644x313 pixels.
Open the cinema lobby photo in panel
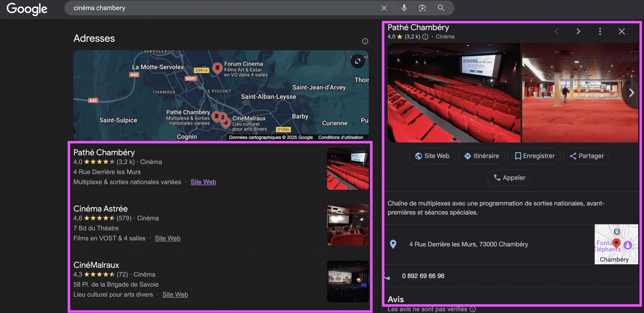pyautogui.click(x=580, y=93)
